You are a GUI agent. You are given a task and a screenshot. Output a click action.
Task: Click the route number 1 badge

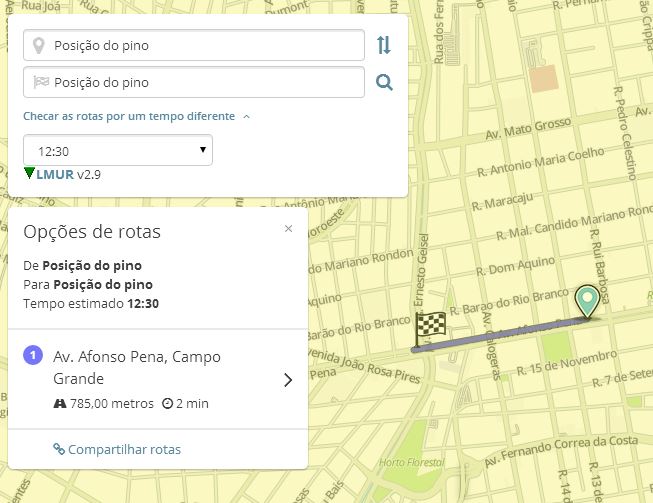pos(33,356)
